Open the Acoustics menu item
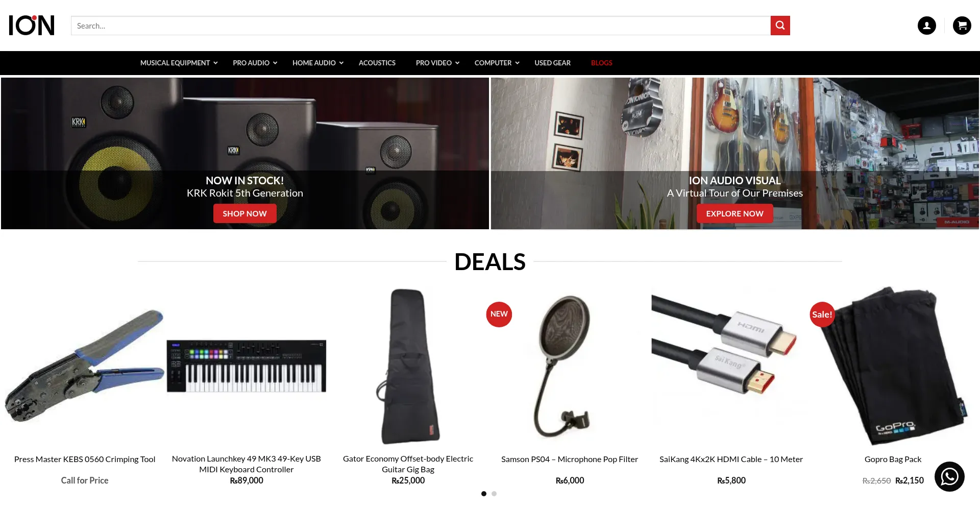 377,63
